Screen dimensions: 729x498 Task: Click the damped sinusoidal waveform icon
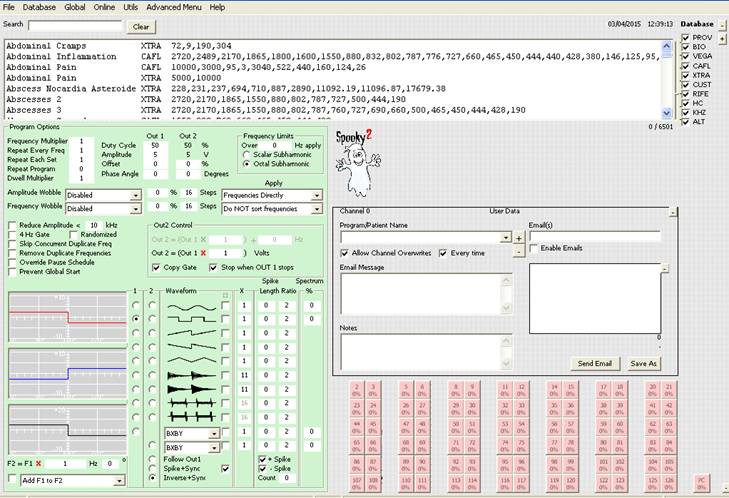(192, 375)
